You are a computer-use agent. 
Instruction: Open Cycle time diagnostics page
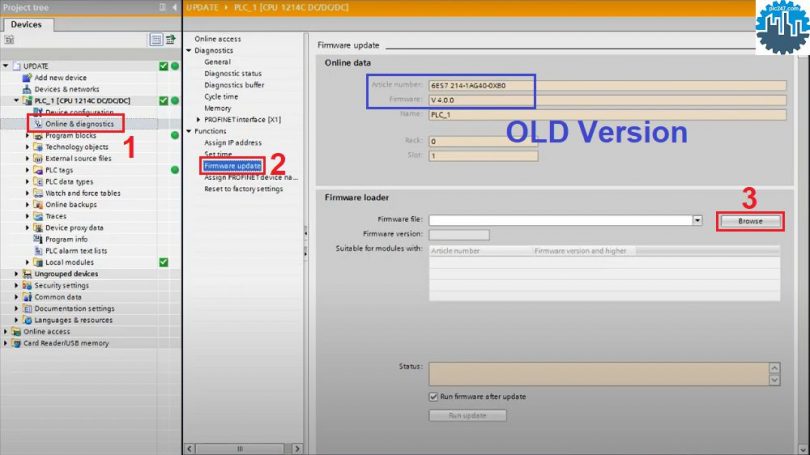point(221,97)
